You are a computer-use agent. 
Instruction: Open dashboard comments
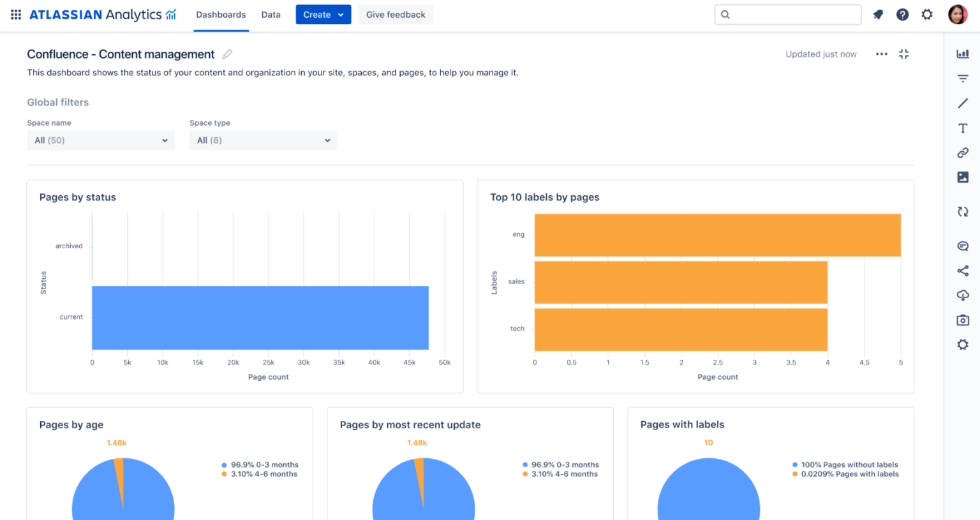962,246
